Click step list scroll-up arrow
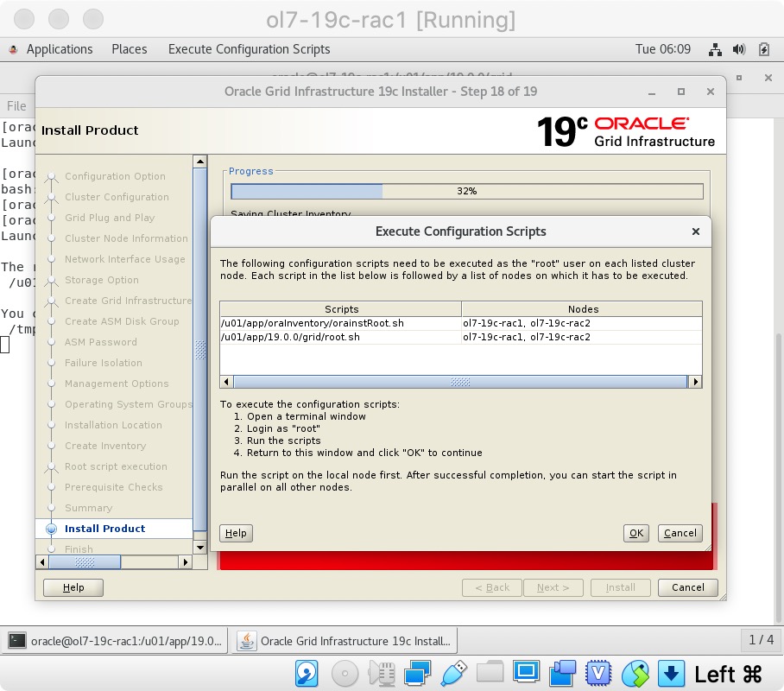This screenshot has height=691, width=784. 200,162
